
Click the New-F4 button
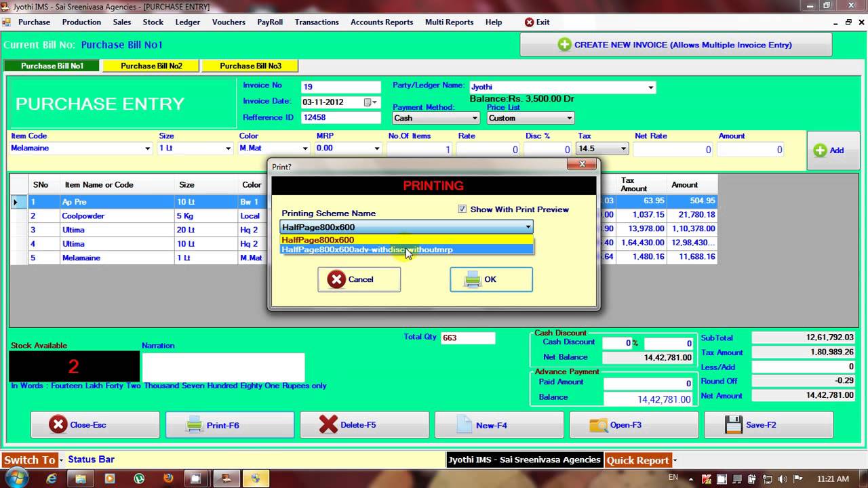[x=499, y=425]
